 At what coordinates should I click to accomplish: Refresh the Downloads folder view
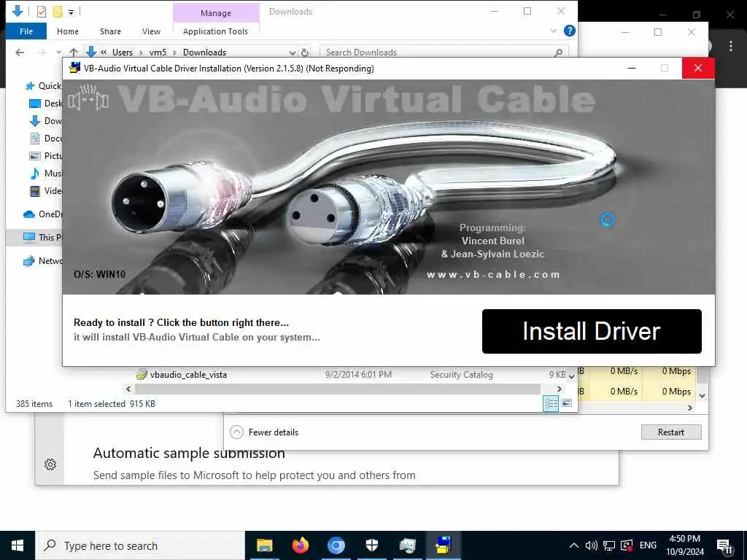pyautogui.click(x=305, y=52)
